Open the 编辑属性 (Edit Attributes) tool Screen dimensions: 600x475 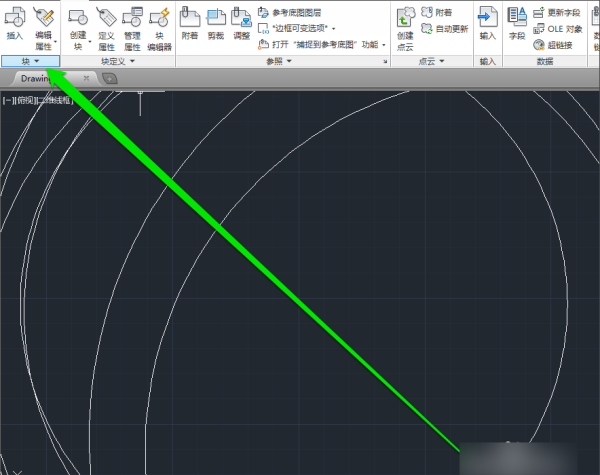(44, 24)
